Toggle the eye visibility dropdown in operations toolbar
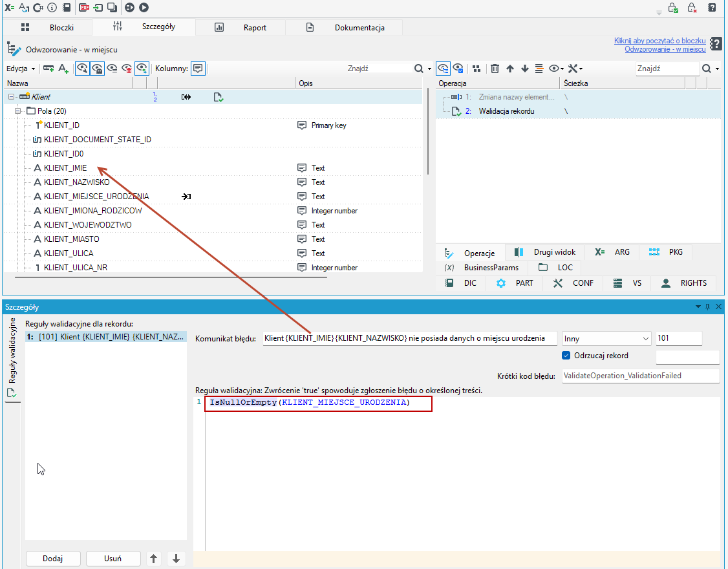The width and height of the screenshot is (728, 569). tap(556, 69)
